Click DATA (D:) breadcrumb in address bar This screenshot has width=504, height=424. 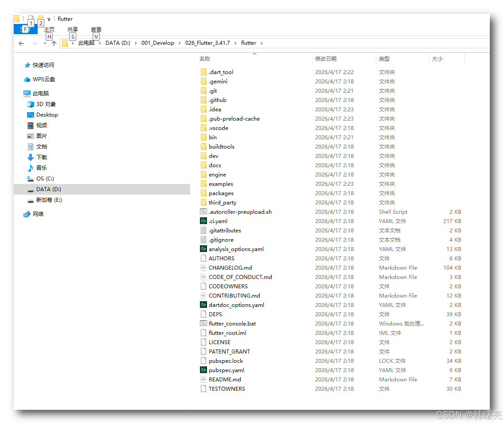(x=117, y=43)
